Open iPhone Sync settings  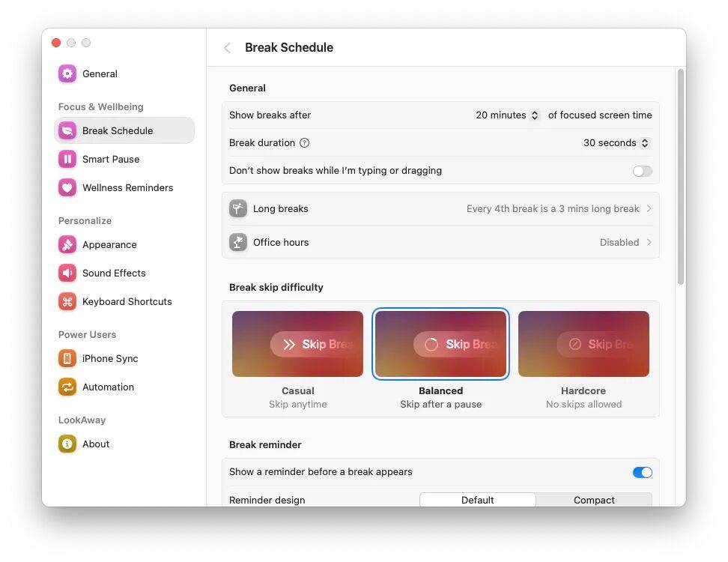tap(66, 358)
